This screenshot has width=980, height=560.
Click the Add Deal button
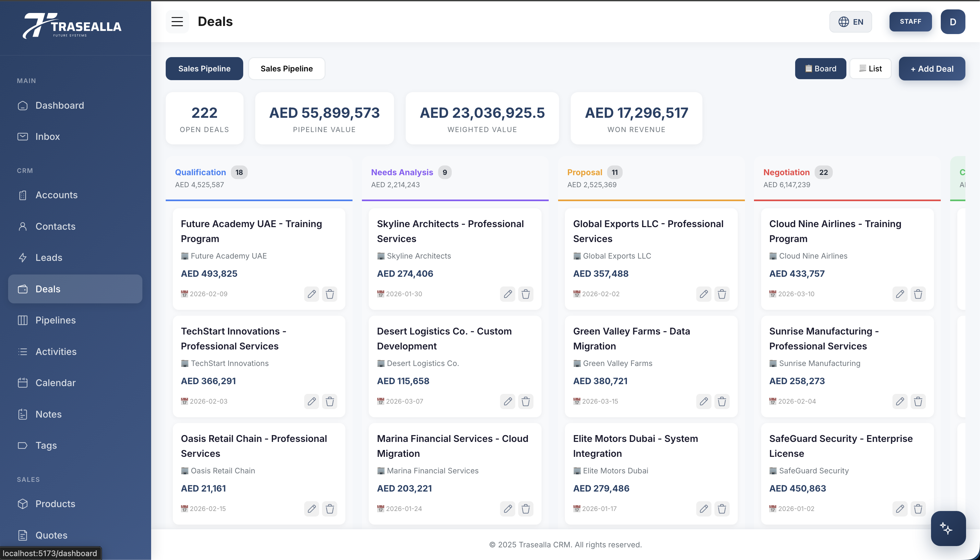(932, 68)
